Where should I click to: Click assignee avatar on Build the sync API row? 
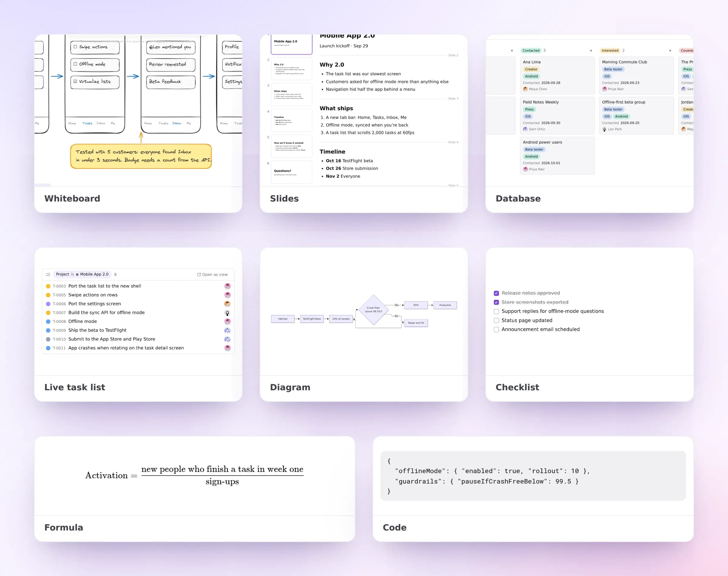pos(227,313)
